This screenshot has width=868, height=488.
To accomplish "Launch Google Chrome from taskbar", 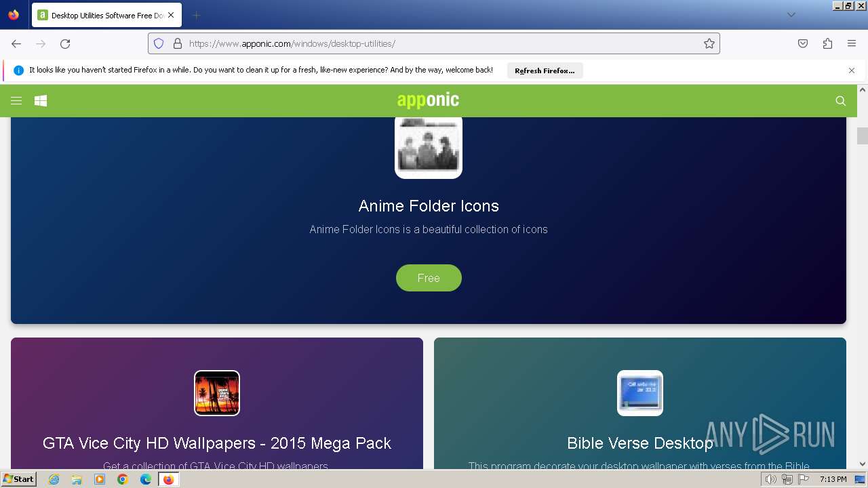I will pos(123,479).
